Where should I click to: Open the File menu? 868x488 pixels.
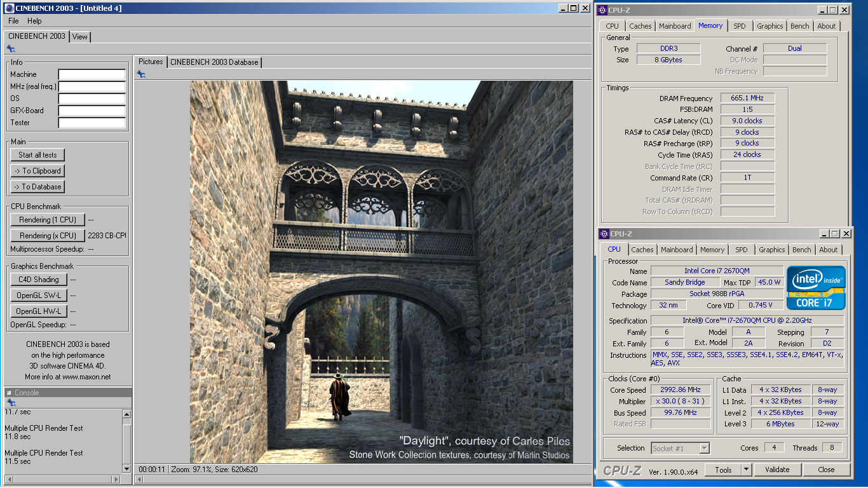(x=13, y=21)
